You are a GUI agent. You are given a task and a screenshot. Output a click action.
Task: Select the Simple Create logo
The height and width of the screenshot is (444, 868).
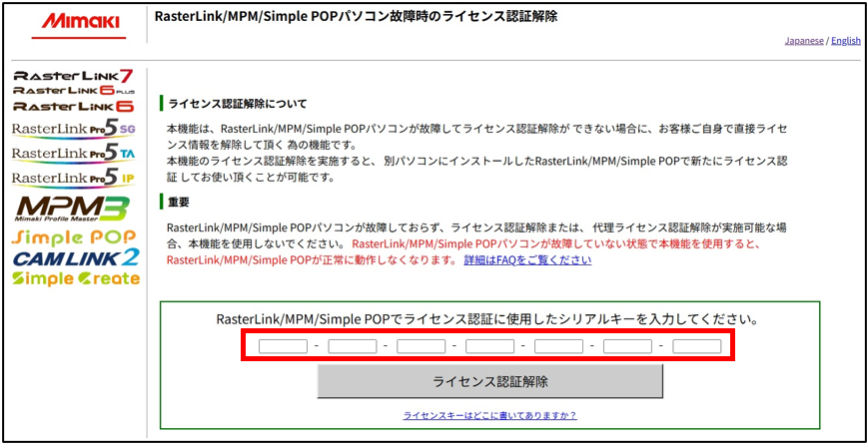tap(76, 278)
